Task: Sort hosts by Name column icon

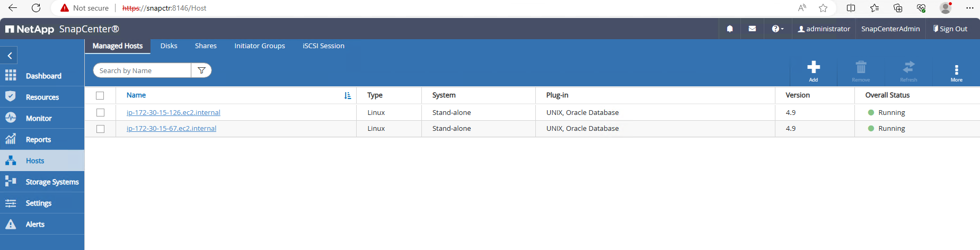Action: [347, 95]
